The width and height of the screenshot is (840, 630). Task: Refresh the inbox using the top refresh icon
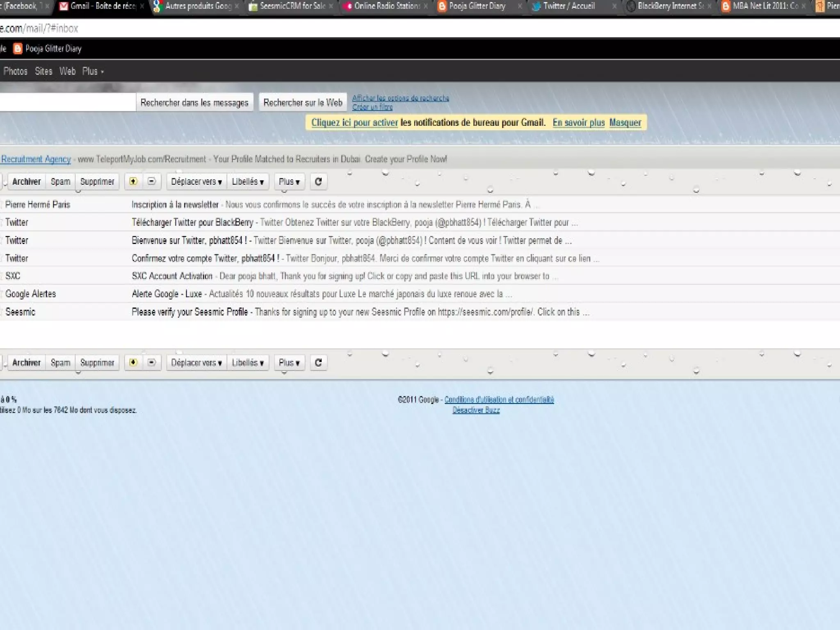click(x=318, y=181)
